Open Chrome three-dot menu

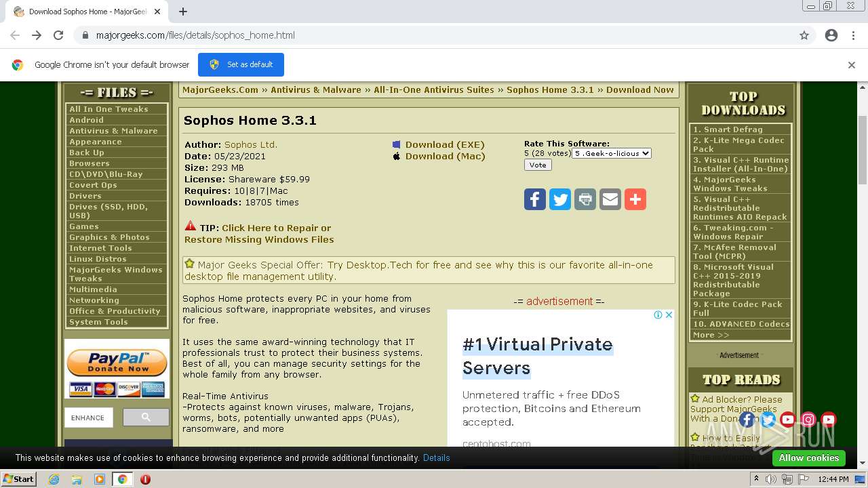853,35
